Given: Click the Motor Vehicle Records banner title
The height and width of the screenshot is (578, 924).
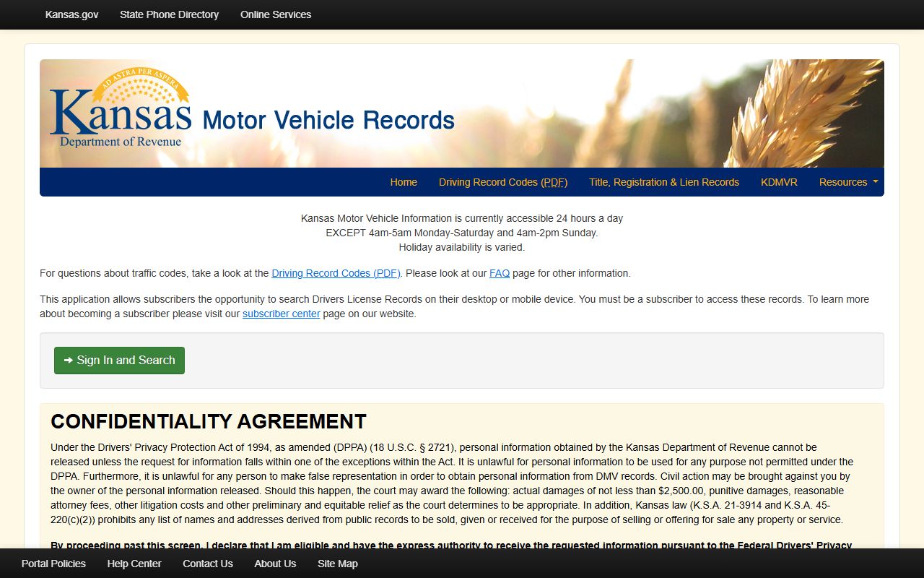Looking at the screenshot, I should [x=328, y=120].
